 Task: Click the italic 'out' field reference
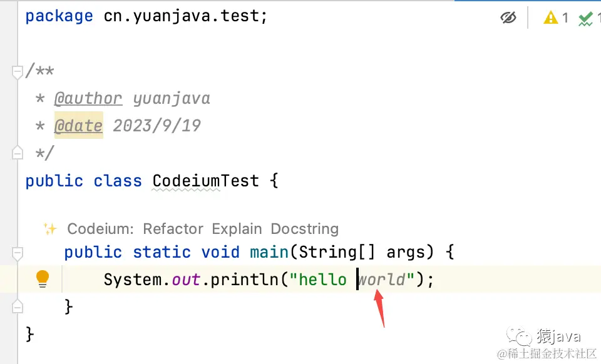pos(186,279)
